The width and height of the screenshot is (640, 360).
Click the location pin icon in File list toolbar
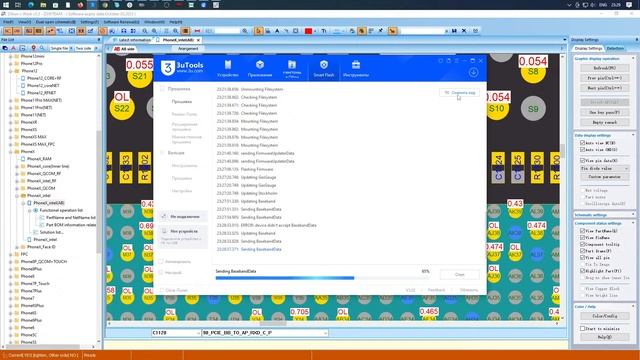33,48
